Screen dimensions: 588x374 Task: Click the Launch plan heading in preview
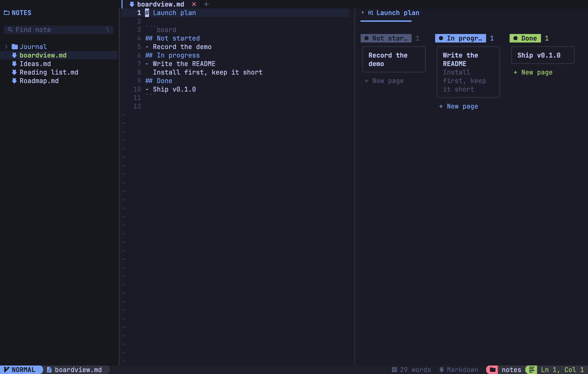[398, 13]
